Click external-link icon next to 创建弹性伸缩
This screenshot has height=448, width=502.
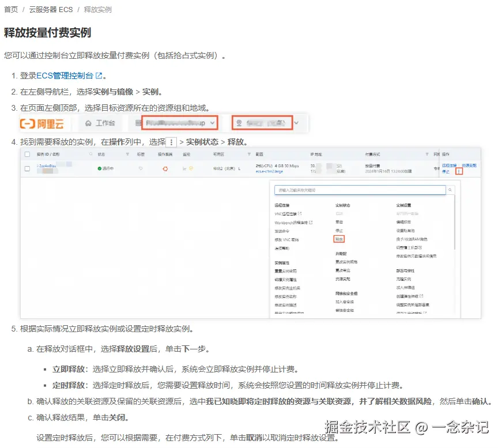(421, 296)
